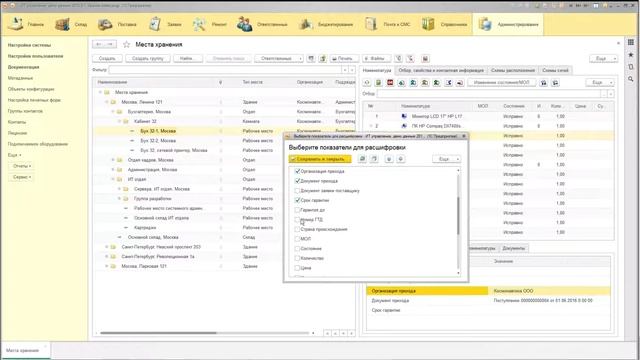This screenshot has height=360, width=640.
Task: Switch to Номенклатура tab
Action: click(377, 70)
